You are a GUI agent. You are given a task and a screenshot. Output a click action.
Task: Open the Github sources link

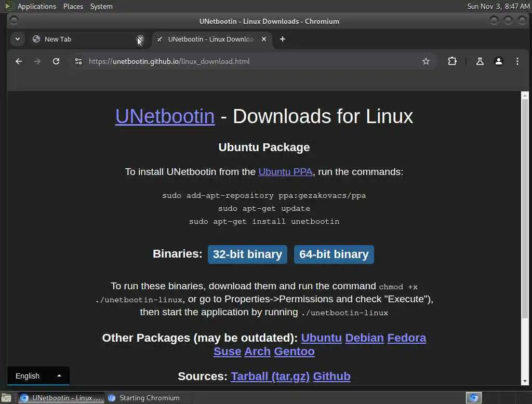pyautogui.click(x=331, y=376)
